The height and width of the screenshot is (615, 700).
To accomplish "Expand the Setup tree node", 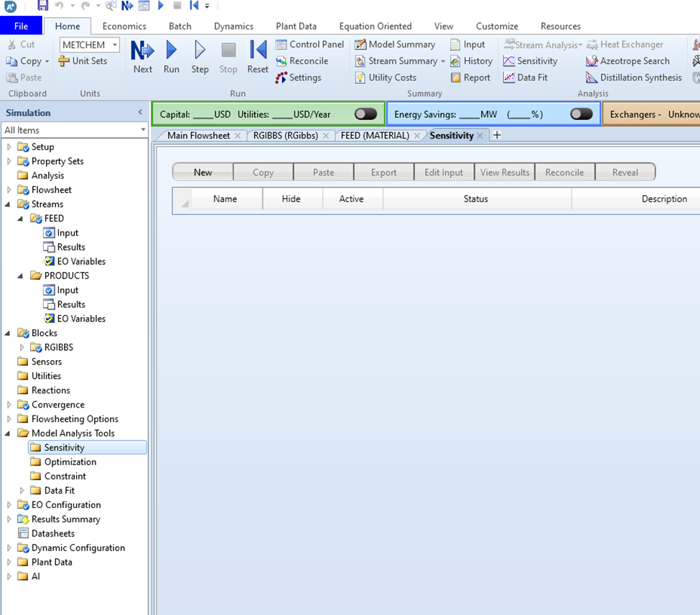I will point(9,146).
